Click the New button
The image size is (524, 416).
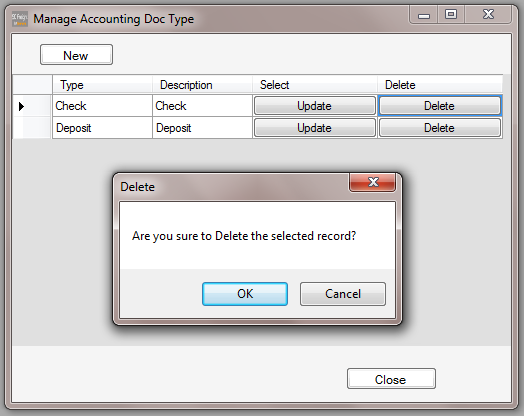coord(76,55)
